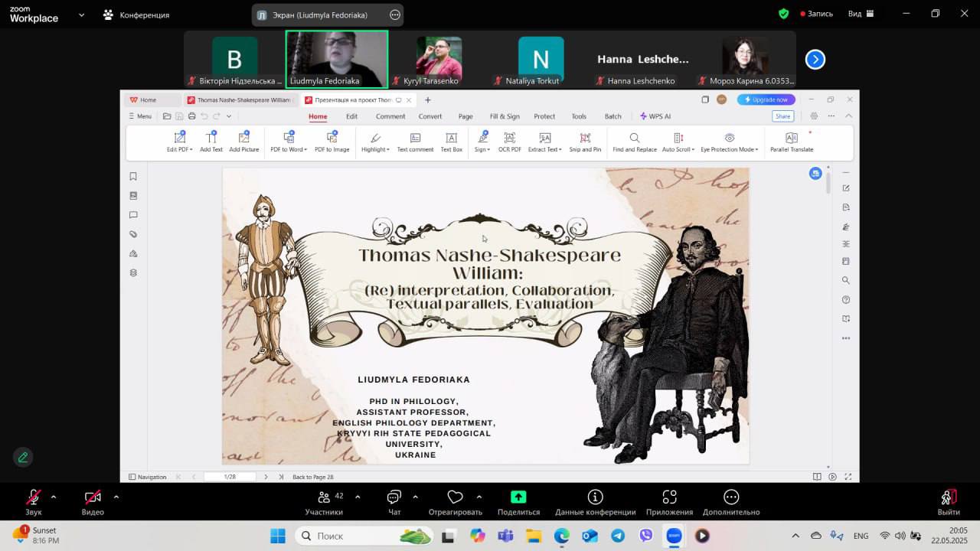The height and width of the screenshot is (551, 980).
Task: Click the green annotation pencil icon
Action: [23, 457]
